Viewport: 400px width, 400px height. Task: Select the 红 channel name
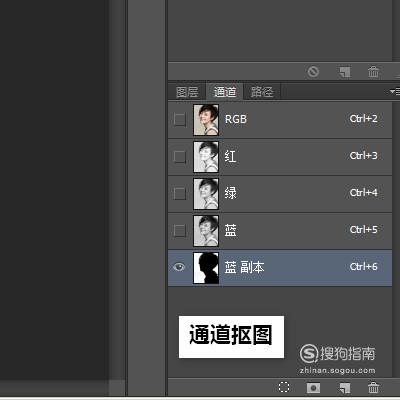point(230,156)
